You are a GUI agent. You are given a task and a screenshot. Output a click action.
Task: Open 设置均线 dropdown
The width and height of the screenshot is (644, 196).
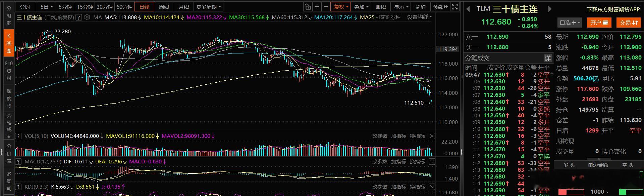(419, 17)
